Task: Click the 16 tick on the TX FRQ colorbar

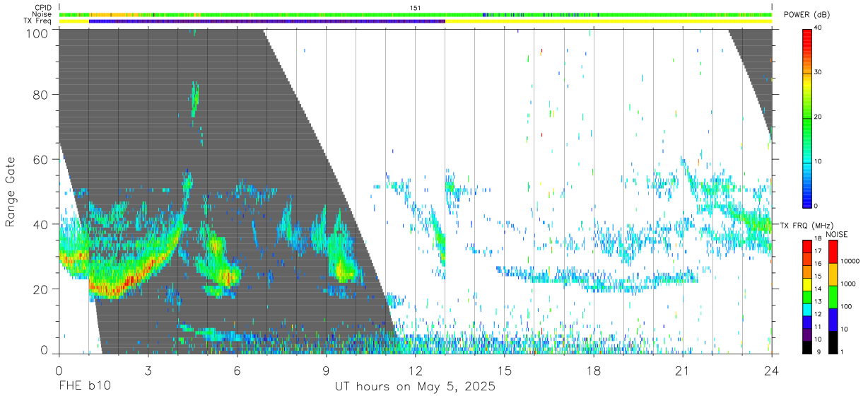Action: (818, 264)
